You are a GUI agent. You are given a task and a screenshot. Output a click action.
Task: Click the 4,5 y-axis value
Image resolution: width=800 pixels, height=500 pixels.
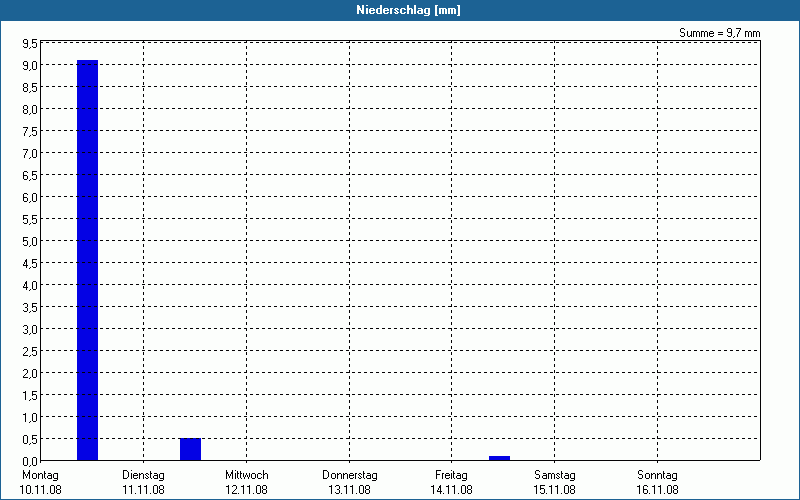[x=30, y=264]
